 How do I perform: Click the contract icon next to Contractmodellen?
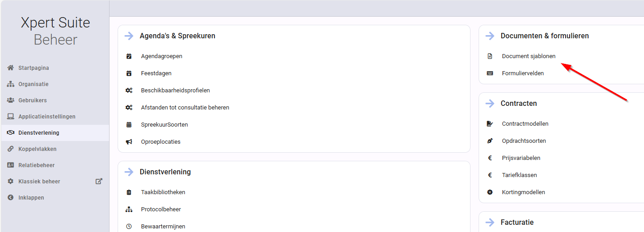[x=490, y=124]
